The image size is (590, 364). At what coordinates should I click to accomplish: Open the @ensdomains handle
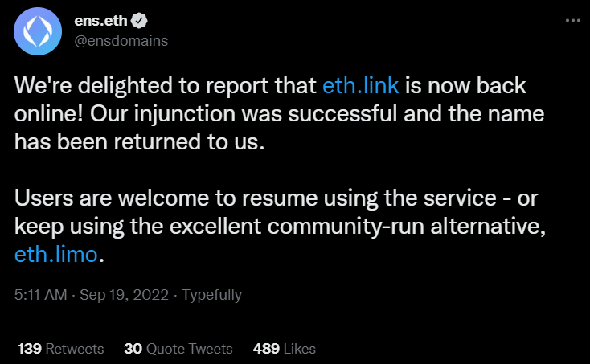(121, 41)
